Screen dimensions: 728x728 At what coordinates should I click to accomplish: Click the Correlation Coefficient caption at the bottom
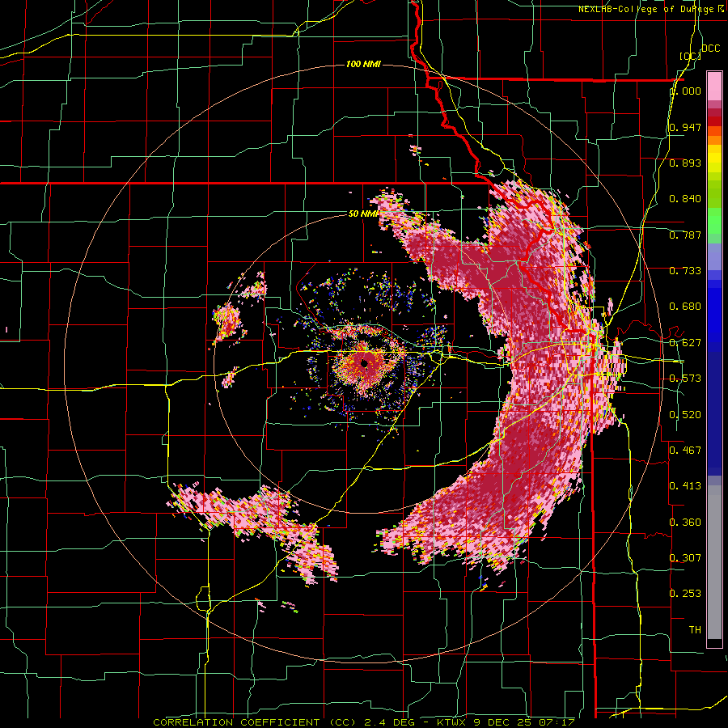point(364,722)
